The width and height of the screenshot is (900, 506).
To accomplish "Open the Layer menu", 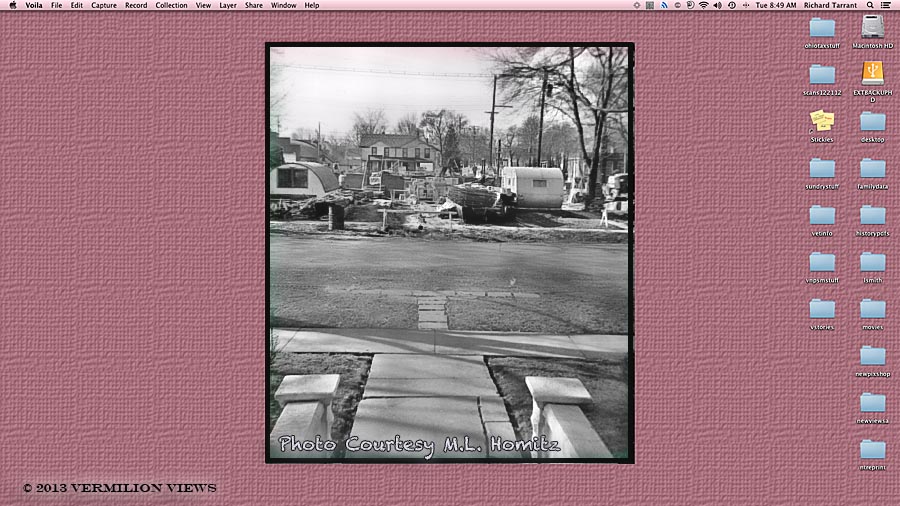I will 228,5.
